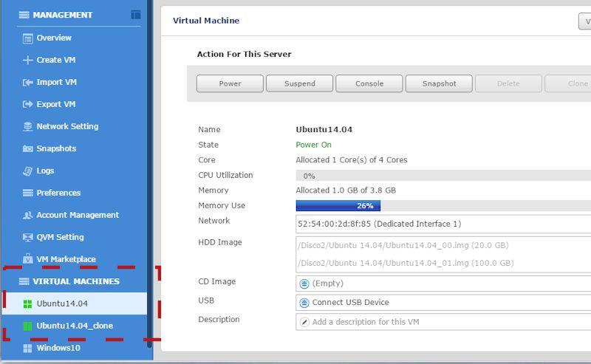Click the Power button
Screen dimensions: 591x364
click(230, 83)
